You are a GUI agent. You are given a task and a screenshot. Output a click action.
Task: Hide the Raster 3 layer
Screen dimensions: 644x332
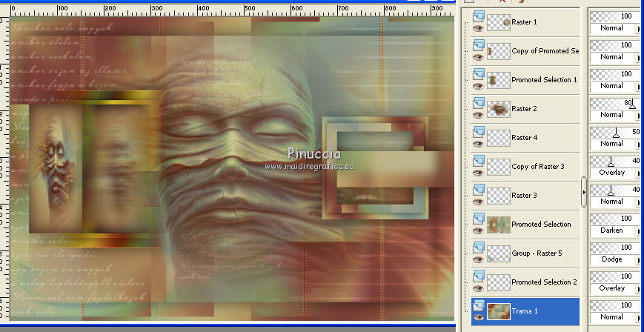click(x=478, y=202)
